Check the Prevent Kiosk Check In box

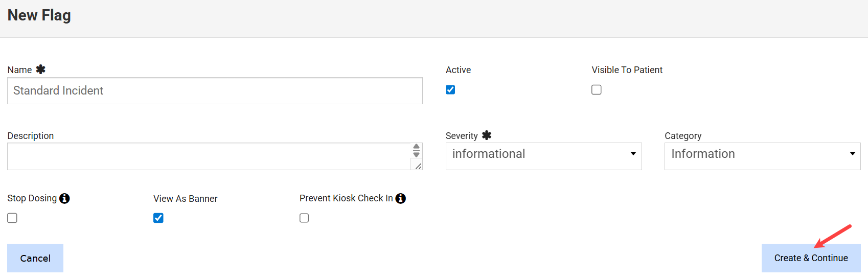[304, 218]
